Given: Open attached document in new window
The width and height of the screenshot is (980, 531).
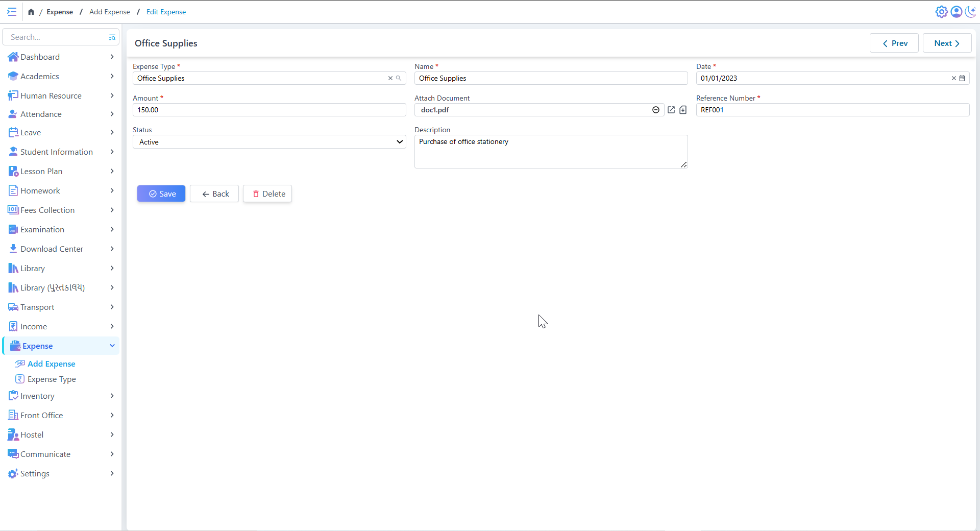Looking at the screenshot, I should [x=671, y=110].
